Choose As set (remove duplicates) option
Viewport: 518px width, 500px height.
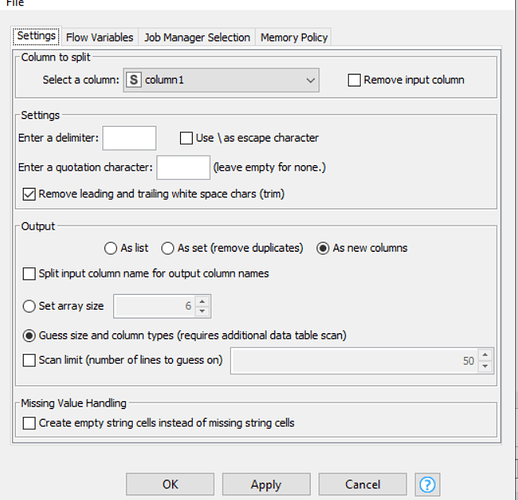[167, 248]
